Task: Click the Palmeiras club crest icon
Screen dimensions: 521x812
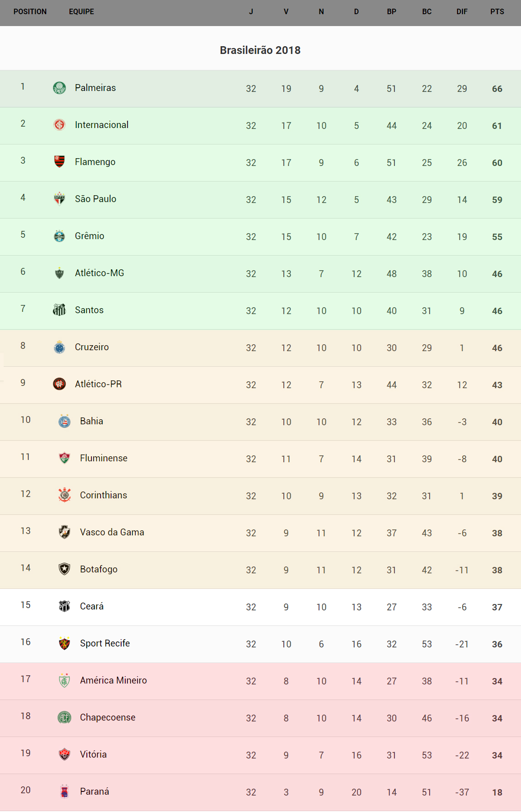Action: coord(59,88)
